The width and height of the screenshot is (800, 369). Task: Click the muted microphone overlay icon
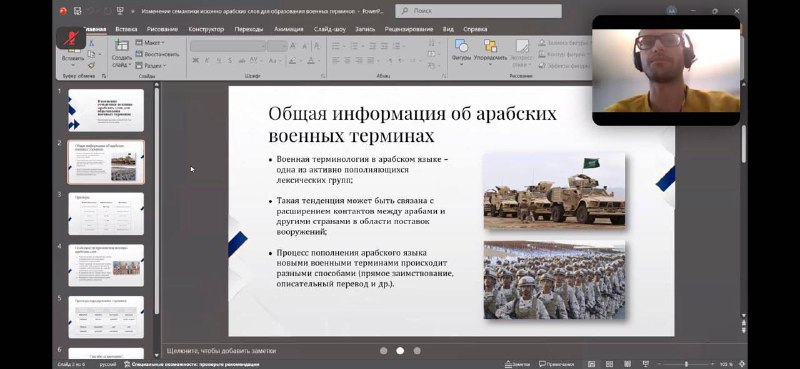coord(71,37)
